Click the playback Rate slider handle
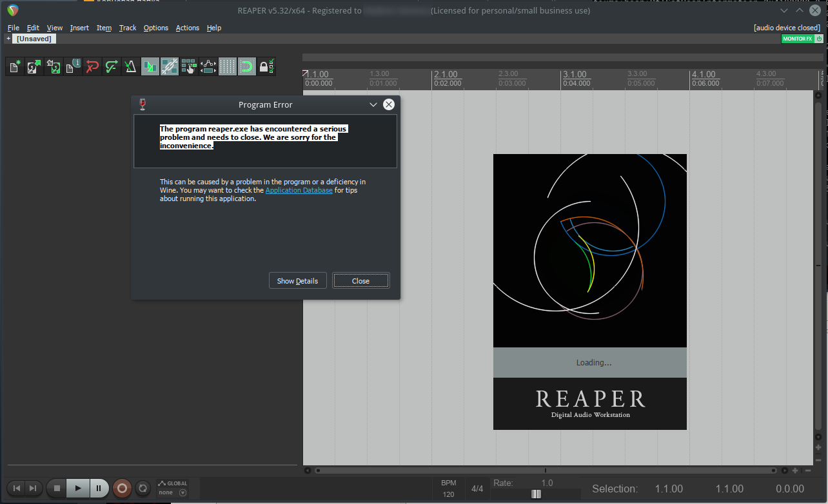The height and width of the screenshot is (504, 828). tap(536, 494)
